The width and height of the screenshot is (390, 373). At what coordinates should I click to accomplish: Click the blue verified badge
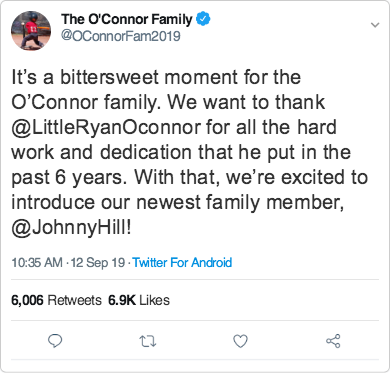click(x=203, y=19)
